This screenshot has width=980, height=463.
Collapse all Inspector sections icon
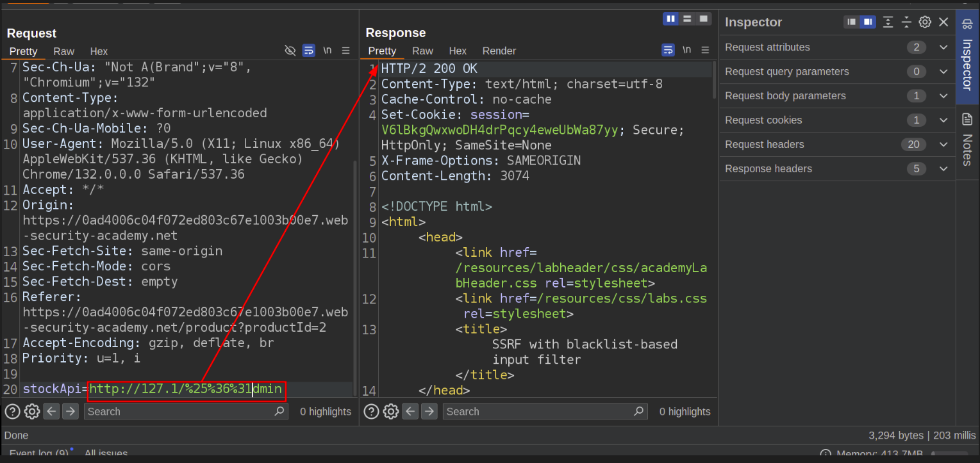906,22
